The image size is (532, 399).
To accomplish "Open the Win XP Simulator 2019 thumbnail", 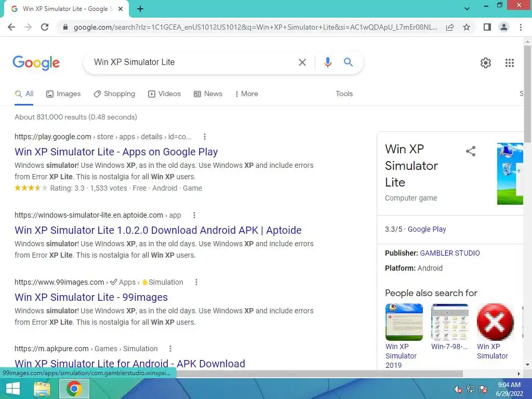I will click(x=404, y=322).
